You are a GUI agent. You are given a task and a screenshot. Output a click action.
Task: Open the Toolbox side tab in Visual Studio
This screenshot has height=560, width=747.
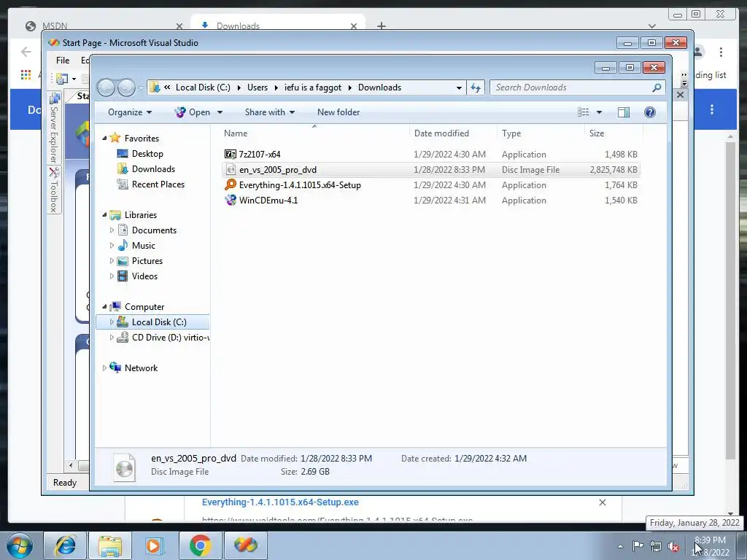coord(54,190)
